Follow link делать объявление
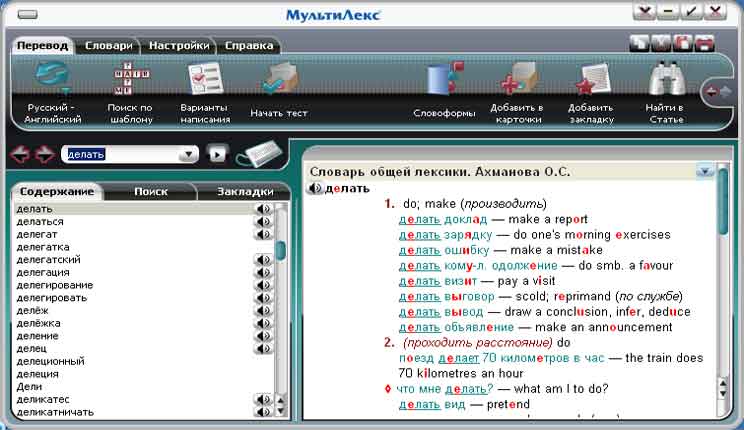Image resolution: width=744 pixels, height=430 pixels. click(456, 327)
